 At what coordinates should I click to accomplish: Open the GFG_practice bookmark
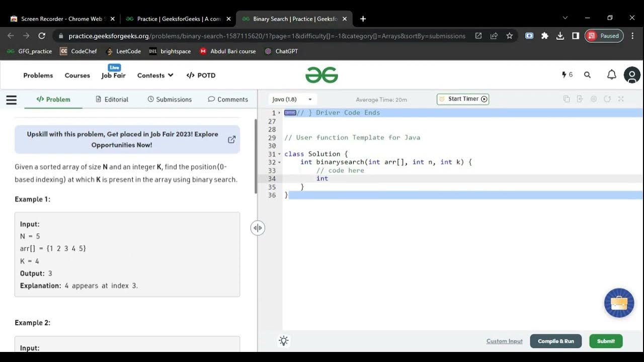tap(29, 51)
